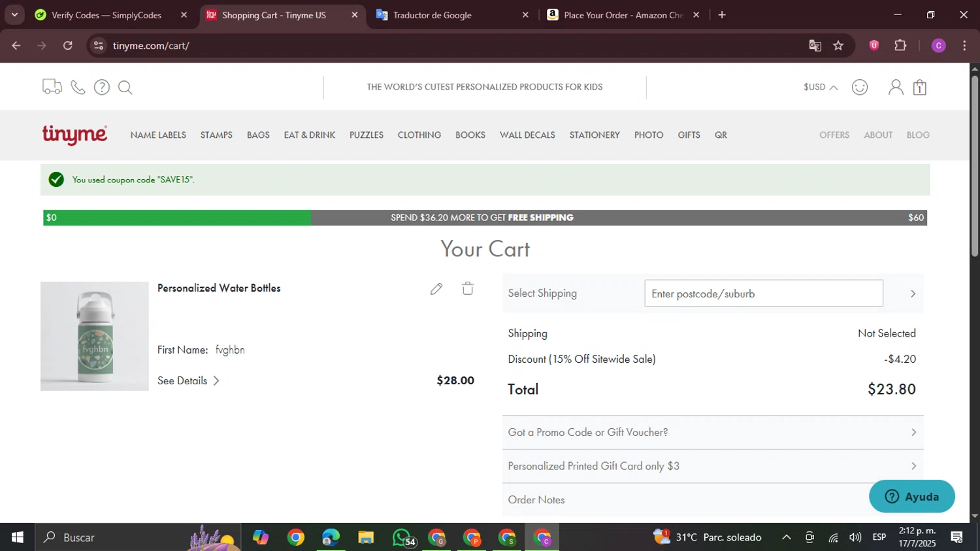Submit the shipping postcode arrow
This screenshot has width=980, height=551.
(913, 293)
